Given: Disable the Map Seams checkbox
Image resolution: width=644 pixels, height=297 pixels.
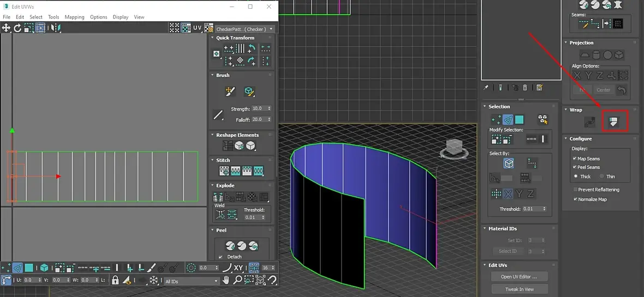Looking at the screenshot, I should tap(575, 159).
